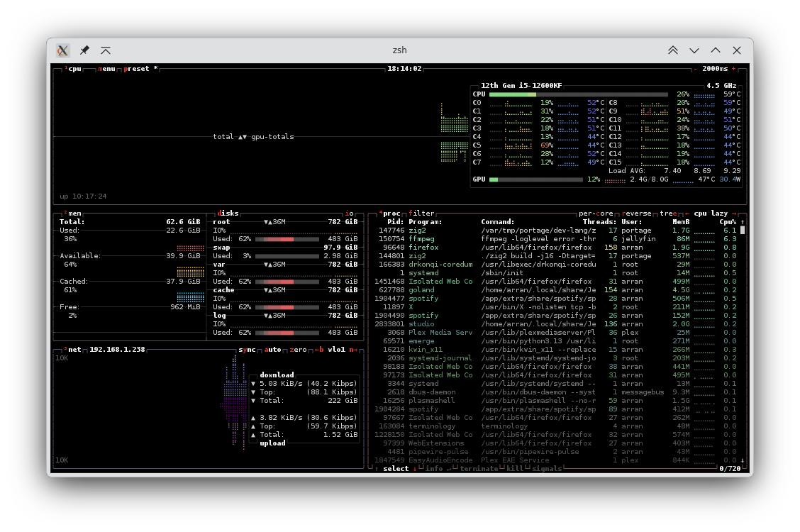Viewport: 800px width, 532px height.
Task: Select the studio process row
Action: [555, 324]
